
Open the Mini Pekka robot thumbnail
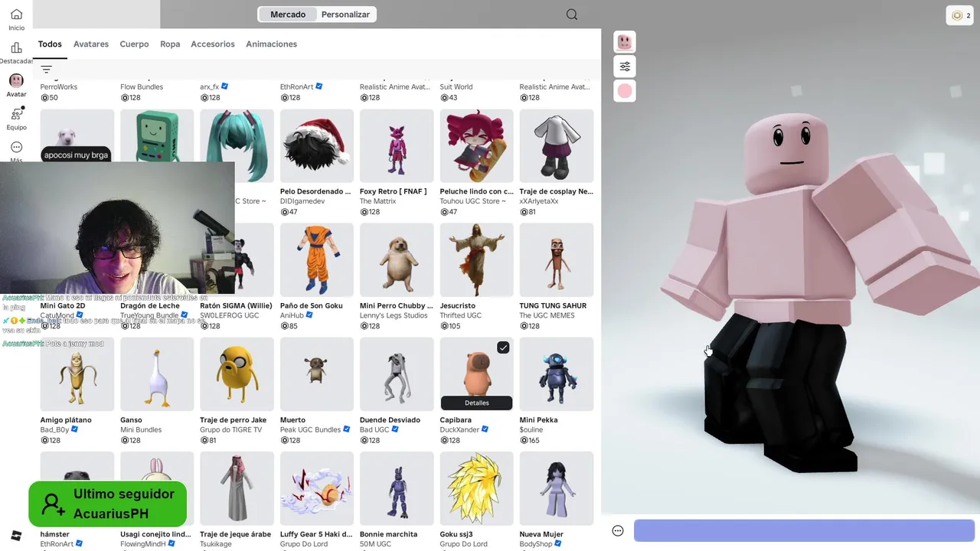click(557, 374)
